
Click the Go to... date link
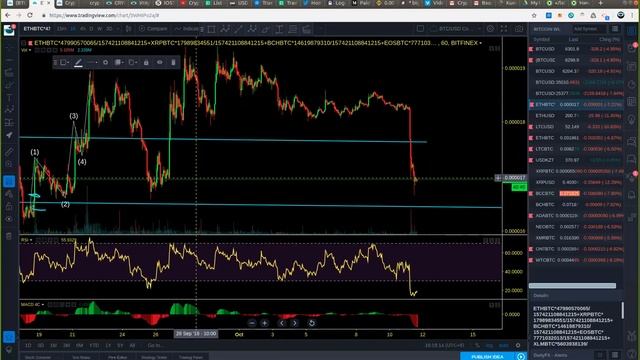155,346
